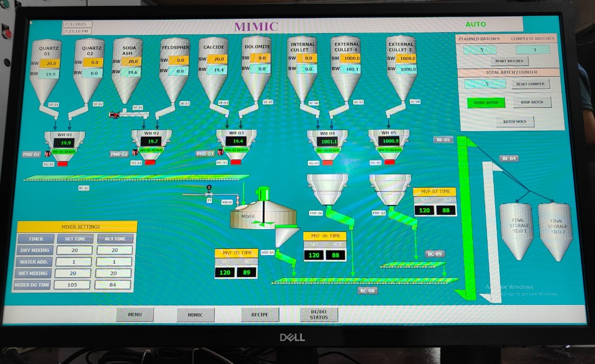Click the RESET COUNTER button
Screen dimensions: 595x364
530,84
